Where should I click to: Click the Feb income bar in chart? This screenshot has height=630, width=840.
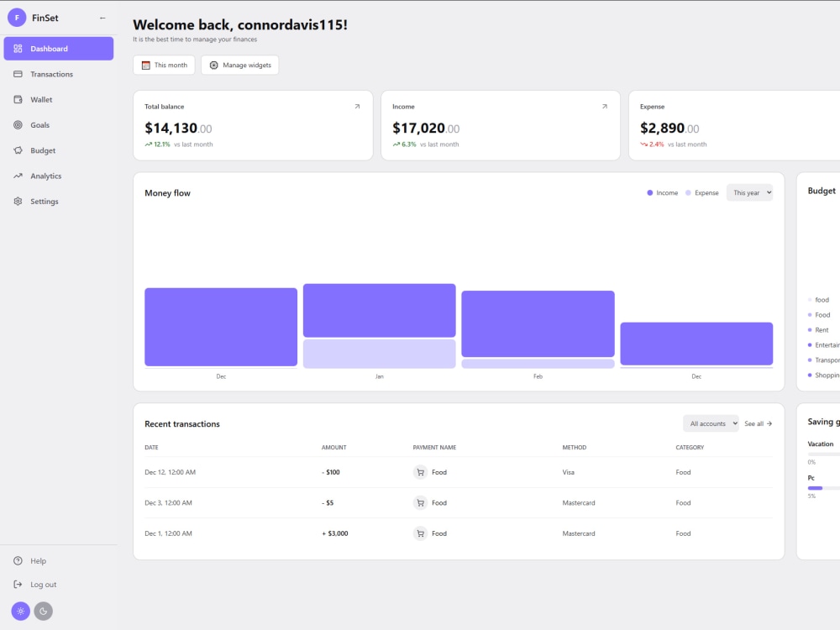point(538,324)
